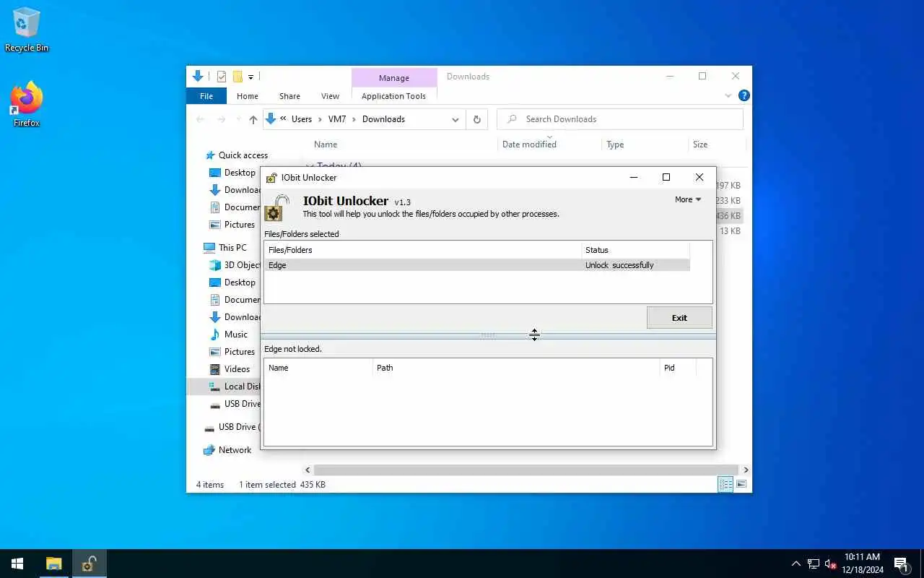
Task: Open the Recycle Bin desktop icon
Action: coord(27,29)
